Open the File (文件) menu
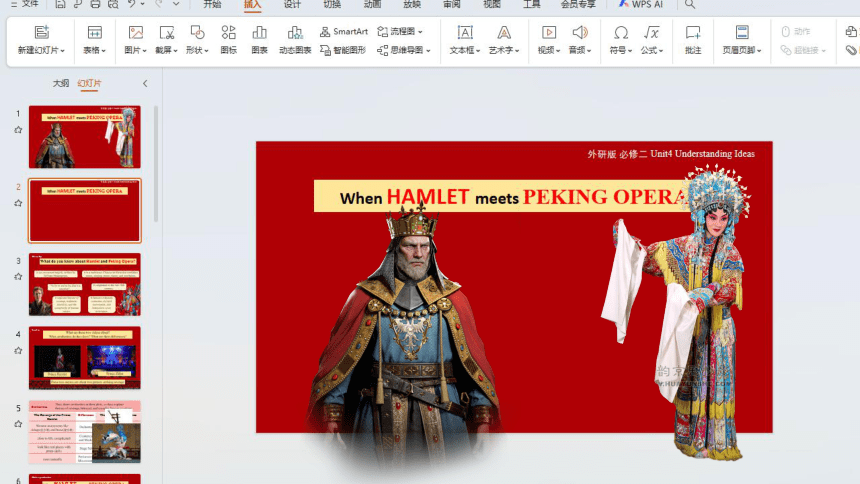 click(25, 4)
